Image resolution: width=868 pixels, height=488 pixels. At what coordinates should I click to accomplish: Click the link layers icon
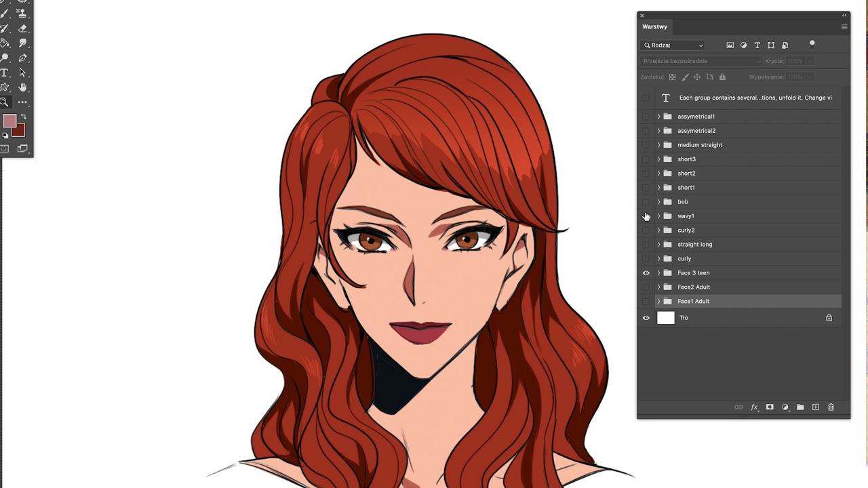(x=738, y=407)
